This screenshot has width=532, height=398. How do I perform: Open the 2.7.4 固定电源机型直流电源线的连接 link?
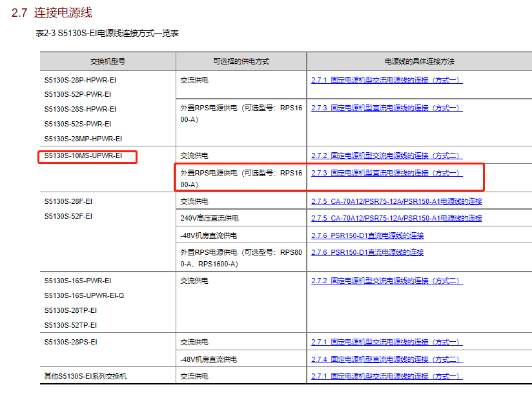(x=387, y=359)
